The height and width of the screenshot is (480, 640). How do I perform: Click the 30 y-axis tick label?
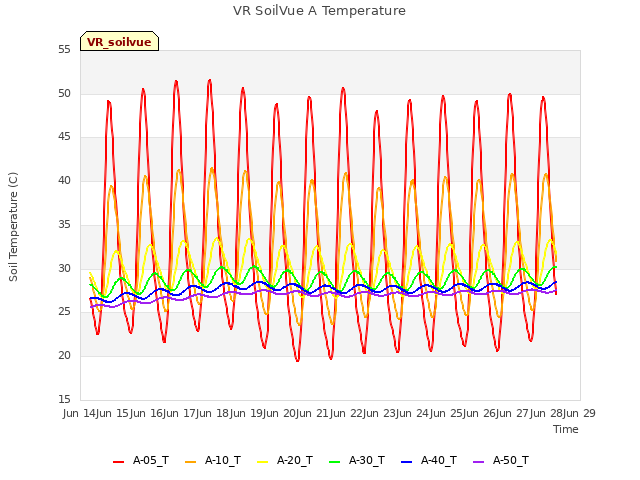64,269
